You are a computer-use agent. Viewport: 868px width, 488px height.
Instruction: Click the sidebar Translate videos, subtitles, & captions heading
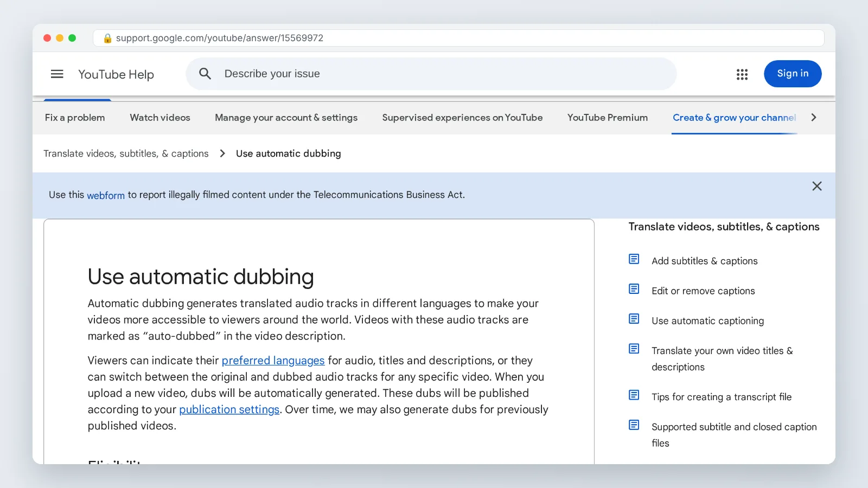tap(724, 227)
